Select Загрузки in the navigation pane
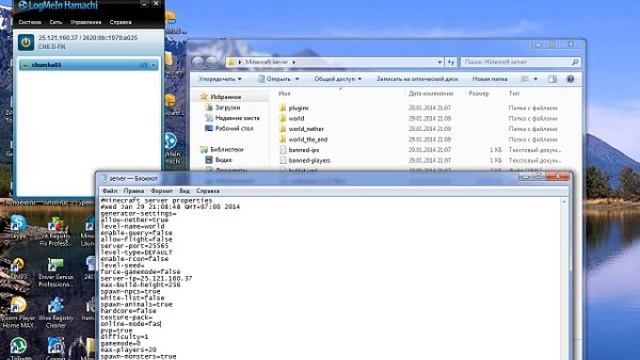 tap(223, 107)
